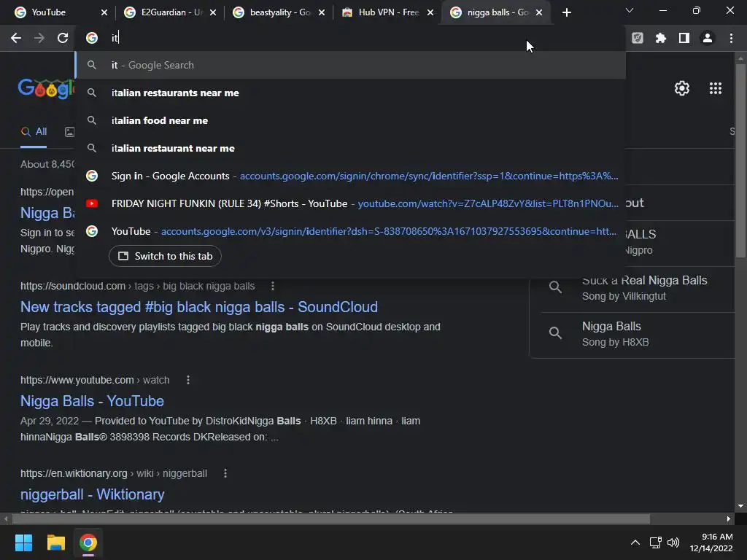
Task: Open the Wiktionary result link
Action: point(93,494)
